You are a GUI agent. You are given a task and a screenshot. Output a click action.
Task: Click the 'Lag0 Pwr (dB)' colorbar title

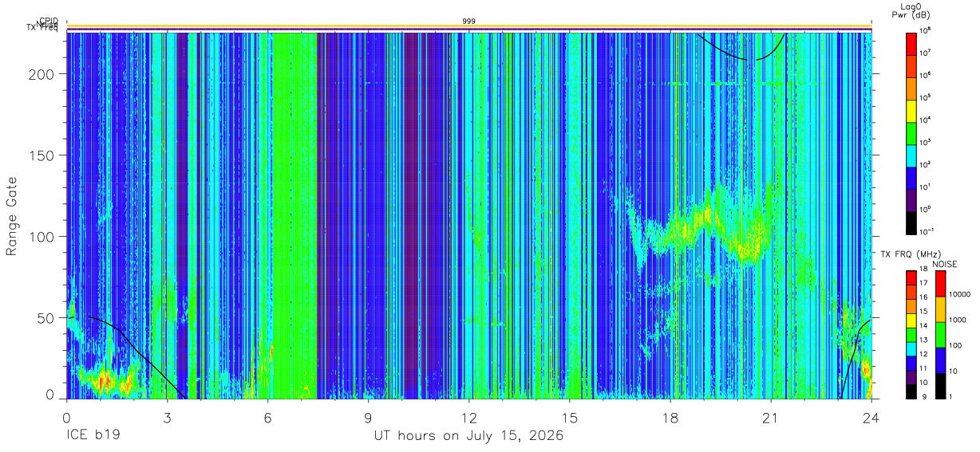pos(913,10)
